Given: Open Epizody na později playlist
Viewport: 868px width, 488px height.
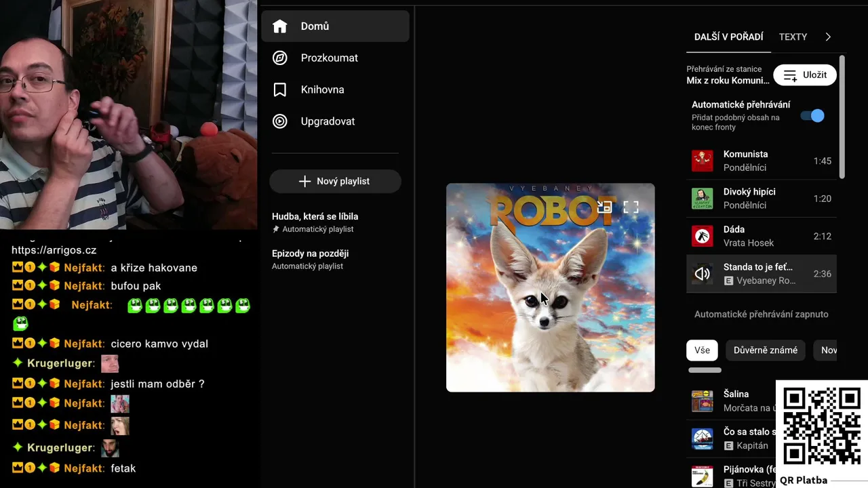Looking at the screenshot, I should tap(311, 259).
